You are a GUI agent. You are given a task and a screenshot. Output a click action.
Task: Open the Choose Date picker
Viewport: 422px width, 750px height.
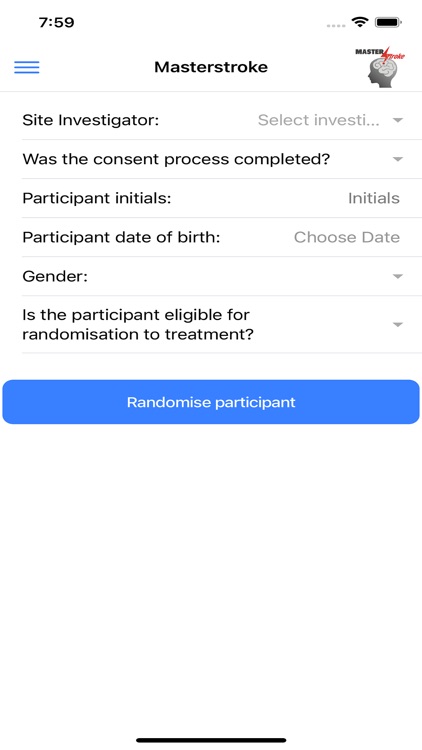coord(347,237)
